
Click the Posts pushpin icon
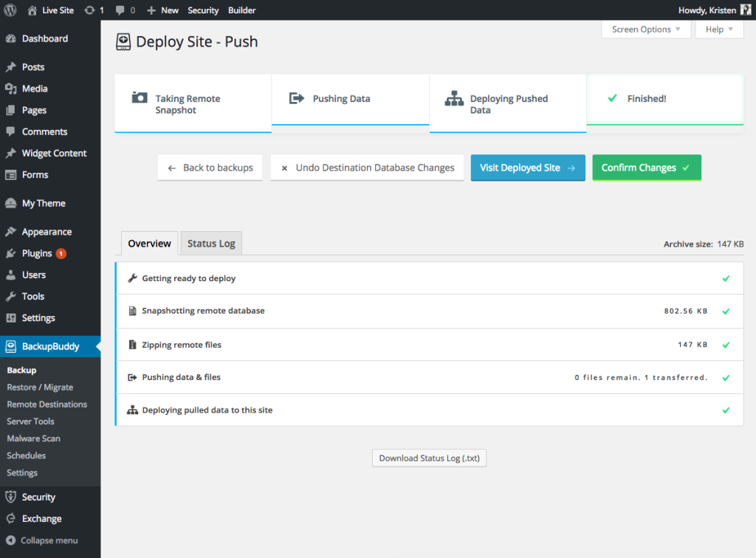10,67
